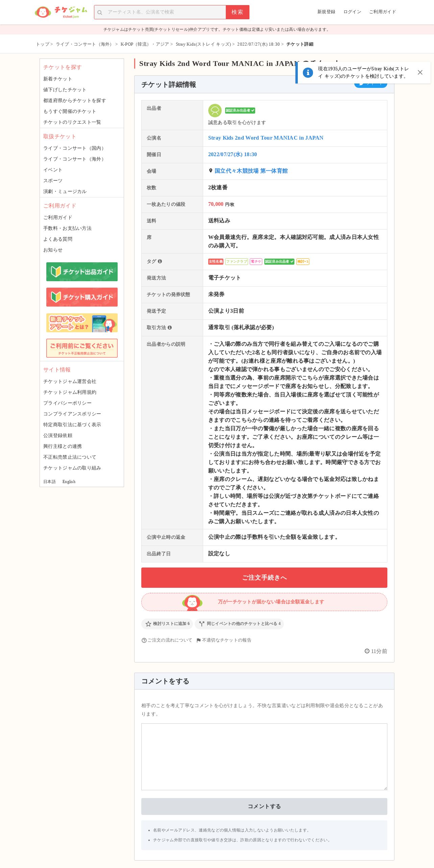This screenshot has height=868, width=434.
Task: Click the 検討リストに追加 button
Action: (x=167, y=624)
